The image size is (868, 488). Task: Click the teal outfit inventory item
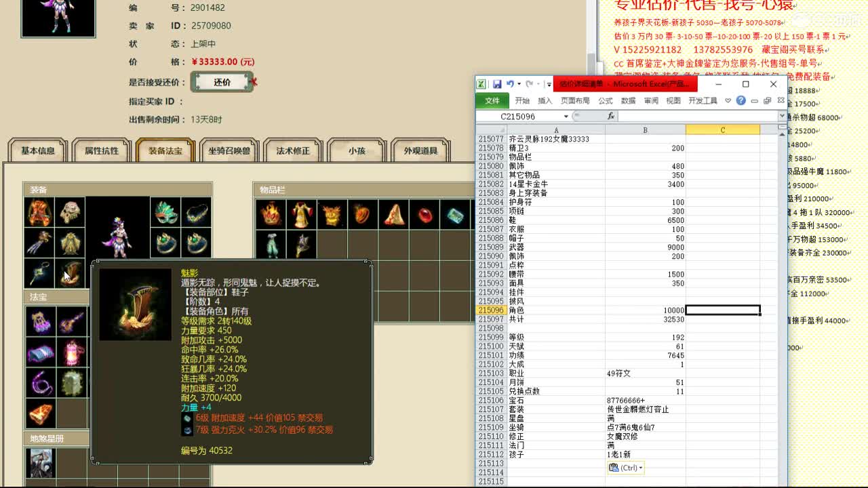tap(270, 246)
